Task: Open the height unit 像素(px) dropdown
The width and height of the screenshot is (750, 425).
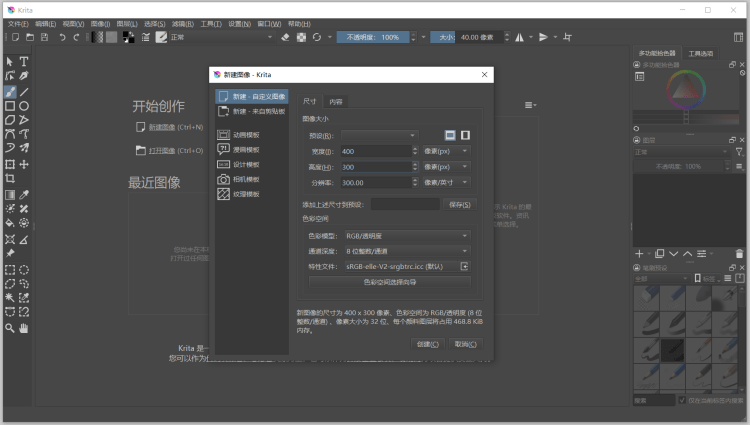Action: 446,167
